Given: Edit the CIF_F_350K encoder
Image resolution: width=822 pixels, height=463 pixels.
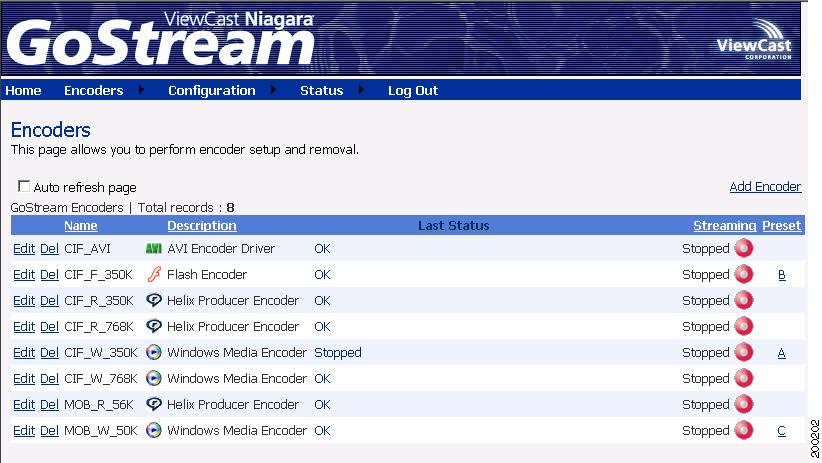Looking at the screenshot, I should pyautogui.click(x=24, y=274).
